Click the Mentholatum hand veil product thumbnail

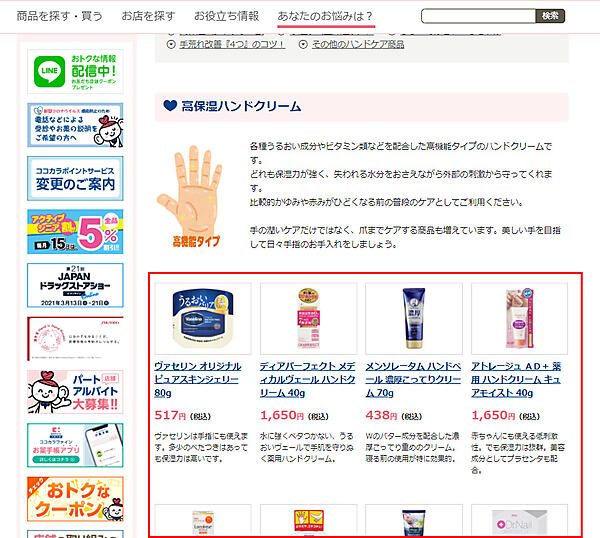tap(414, 319)
